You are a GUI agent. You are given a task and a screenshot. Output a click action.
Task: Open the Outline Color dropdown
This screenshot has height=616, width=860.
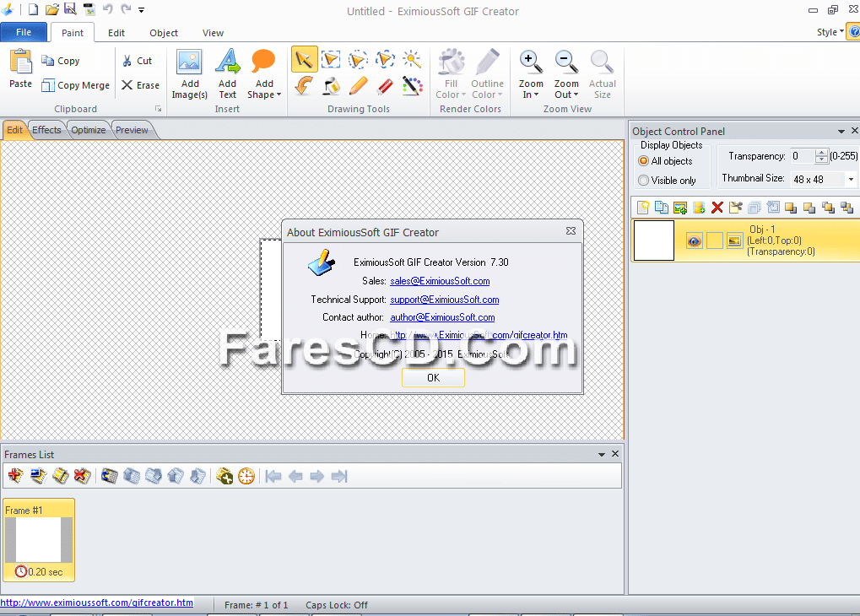(x=487, y=95)
